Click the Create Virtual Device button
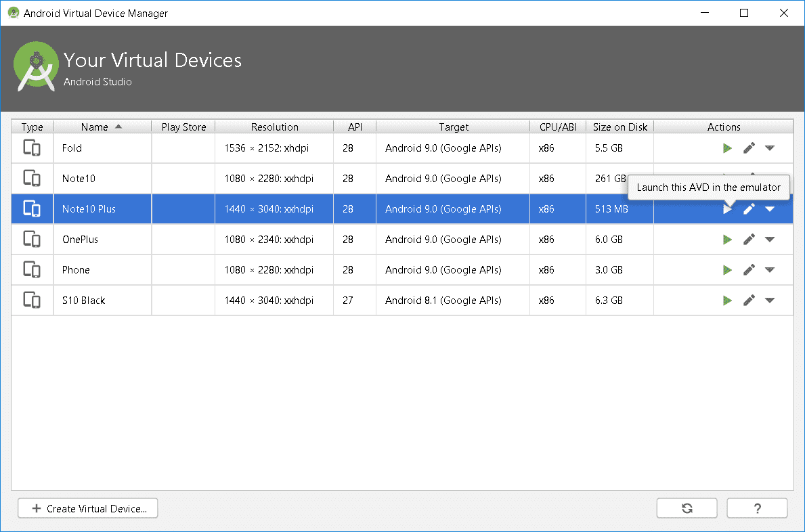This screenshot has height=532, width=805. [87, 508]
